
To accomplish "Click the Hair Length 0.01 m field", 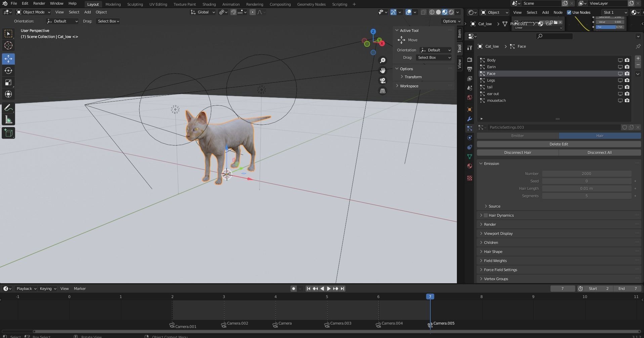I will pyautogui.click(x=587, y=188).
